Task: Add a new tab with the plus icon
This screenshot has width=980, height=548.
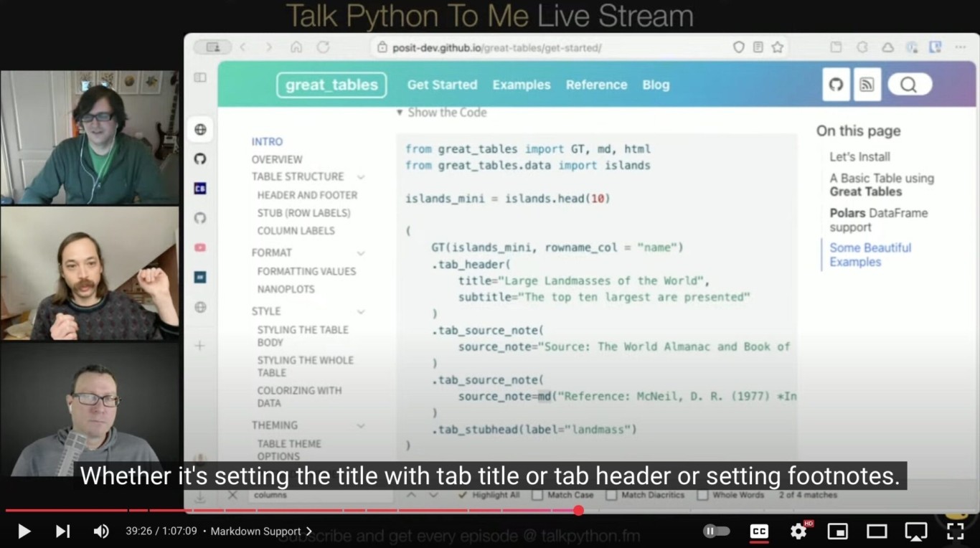Action: (200, 346)
